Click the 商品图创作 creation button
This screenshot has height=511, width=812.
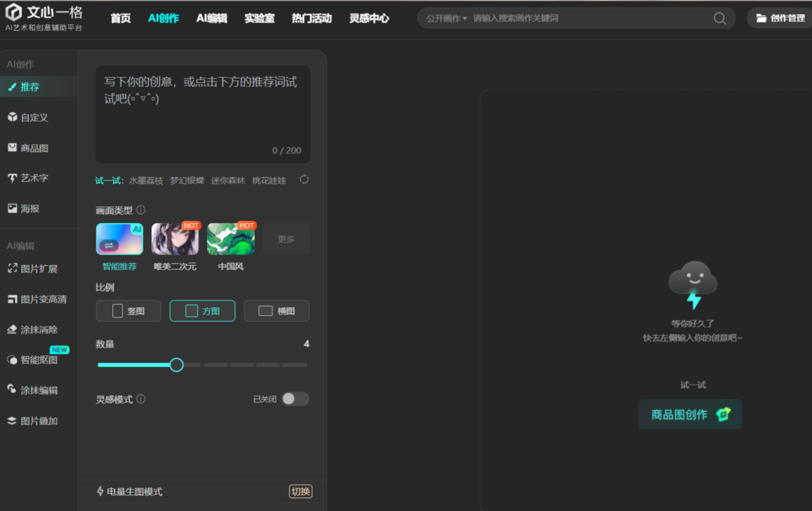tap(689, 414)
